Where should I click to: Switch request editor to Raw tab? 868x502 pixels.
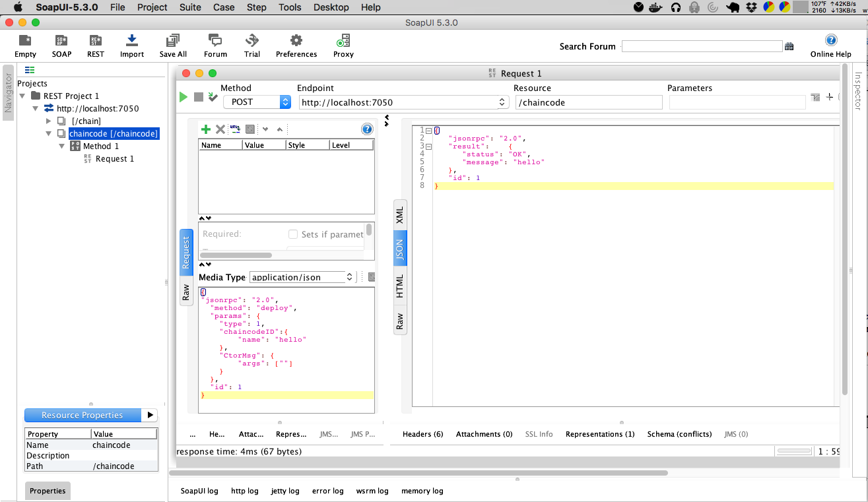[186, 290]
